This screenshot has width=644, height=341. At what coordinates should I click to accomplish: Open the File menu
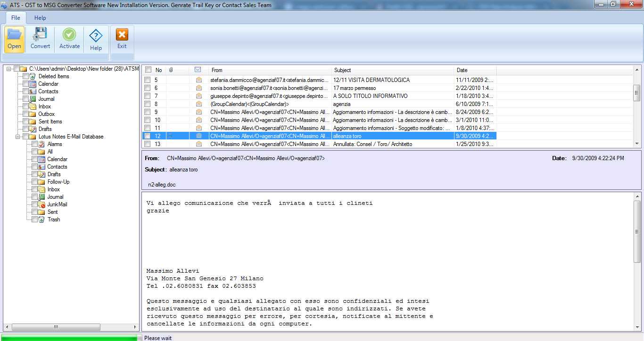tap(15, 17)
